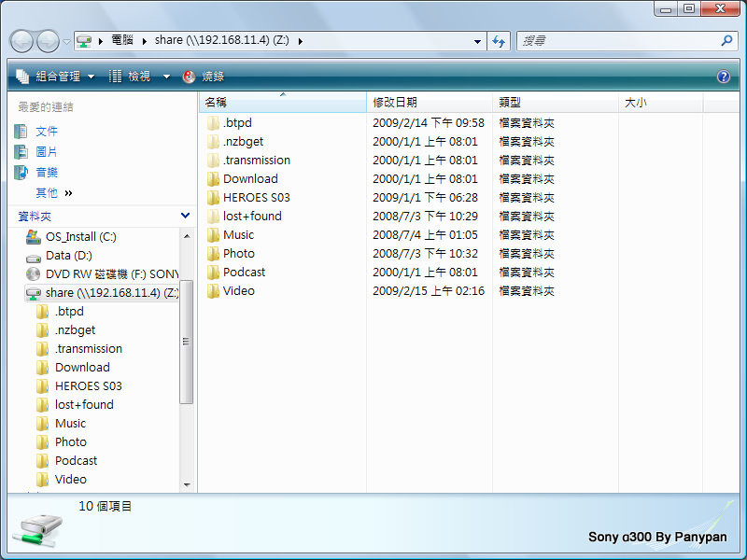
Task: Click date 2009/2/14 下午 09:58 cell
Action: [x=429, y=123]
